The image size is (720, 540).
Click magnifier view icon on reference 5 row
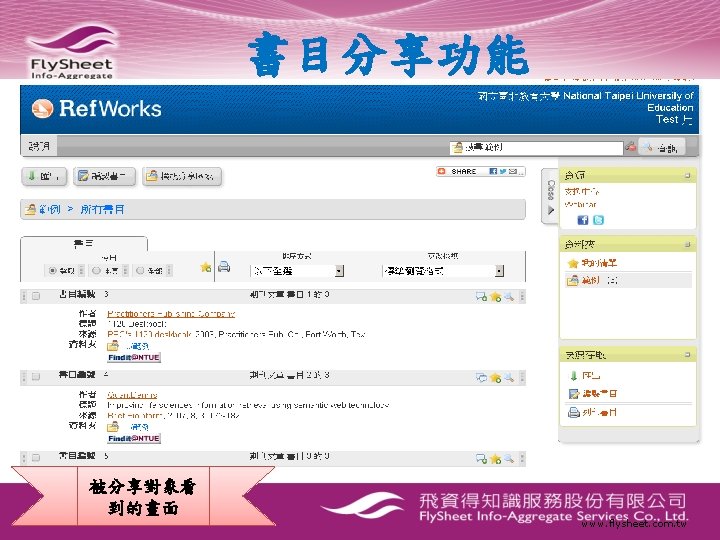coord(509,458)
